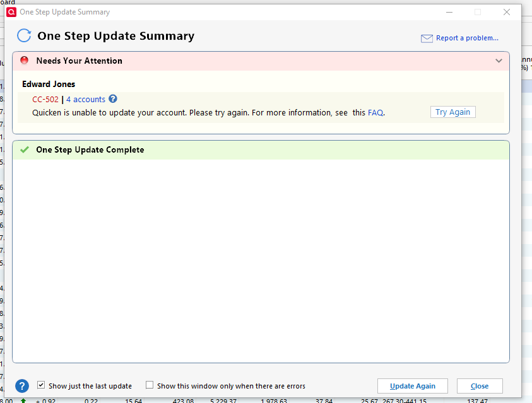Screen dimensions: 532x403
Task: Click the 423.08 value in the background table
Action: [183, 400]
